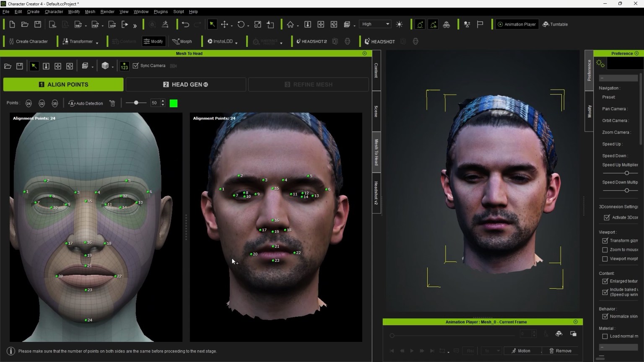Toggle the Enlarged texture checkbox
This screenshot has width=644, height=362.
[x=605, y=281]
